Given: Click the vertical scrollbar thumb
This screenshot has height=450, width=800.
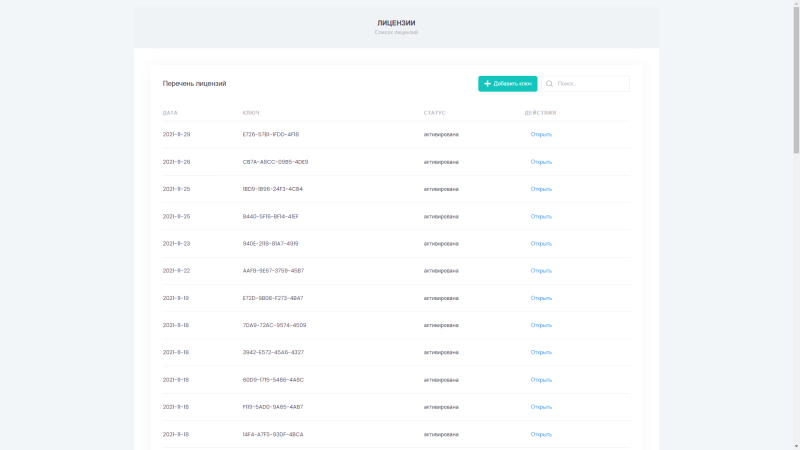Looking at the screenshot, I should tap(796, 80).
